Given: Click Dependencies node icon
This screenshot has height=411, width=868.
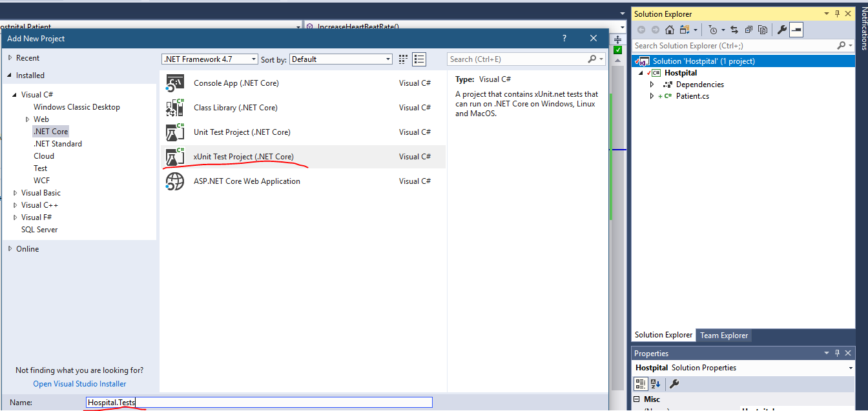Looking at the screenshot, I should click(667, 85).
